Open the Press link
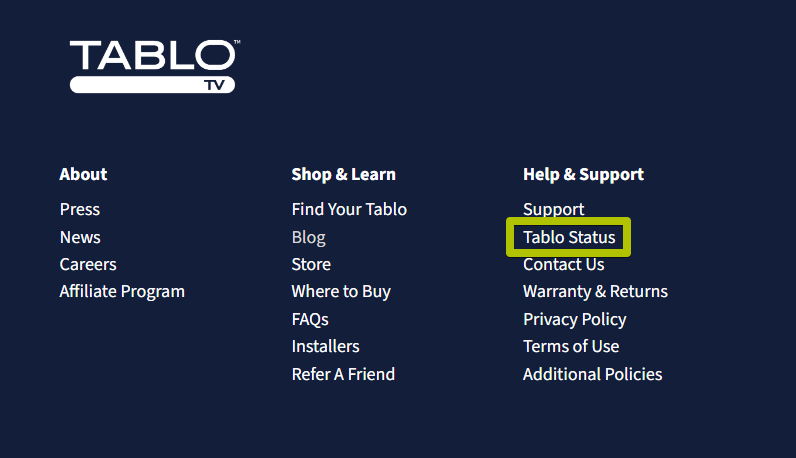 [80, 209]
